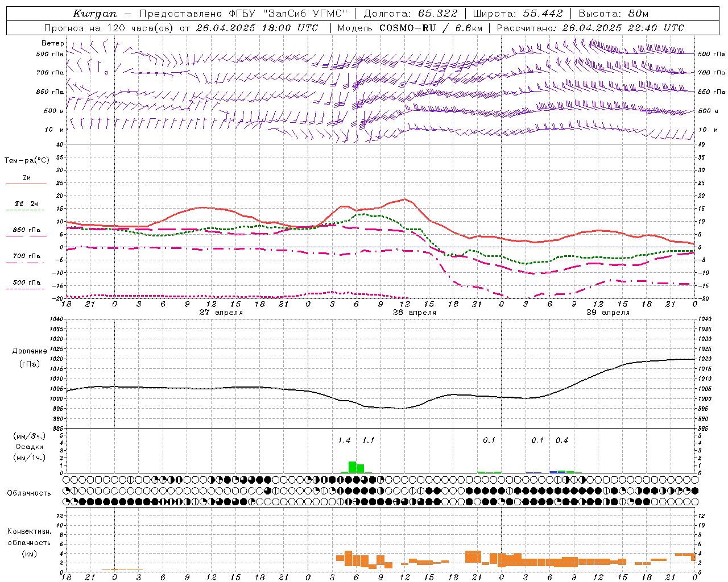This screenshot has height=582, width=728.
Task: Select the "(мм/1ч.)" precipitation unit label
Action: click(x=28, y=458)
